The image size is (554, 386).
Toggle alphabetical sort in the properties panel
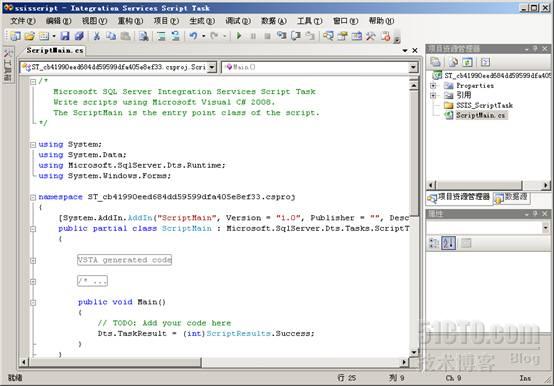449,243
